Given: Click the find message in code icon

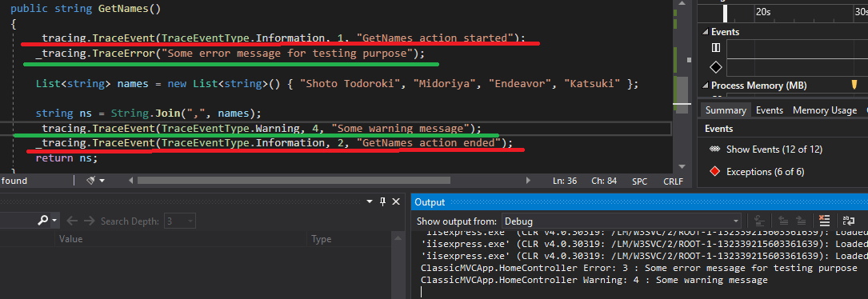Looking at the screenshot, I should point(760,221).
